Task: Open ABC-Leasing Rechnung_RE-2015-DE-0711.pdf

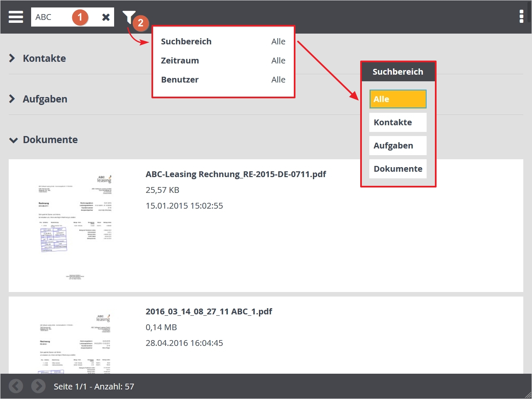Action: (236, 174)
